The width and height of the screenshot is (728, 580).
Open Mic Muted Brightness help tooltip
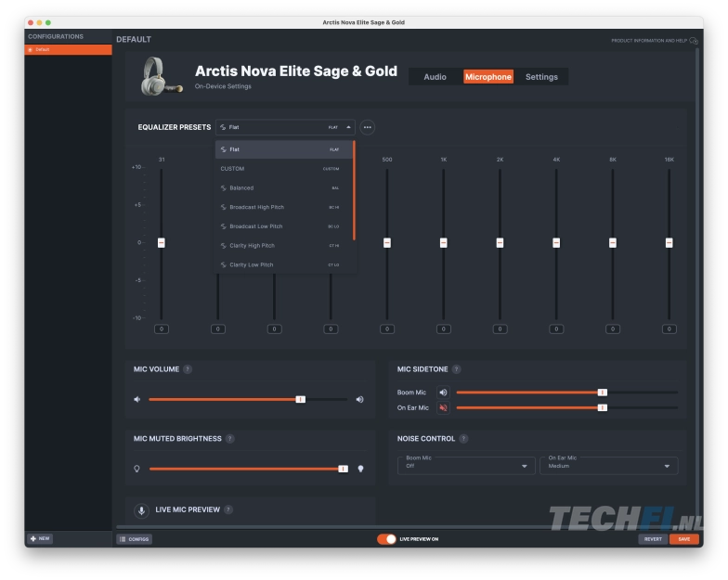230,439
